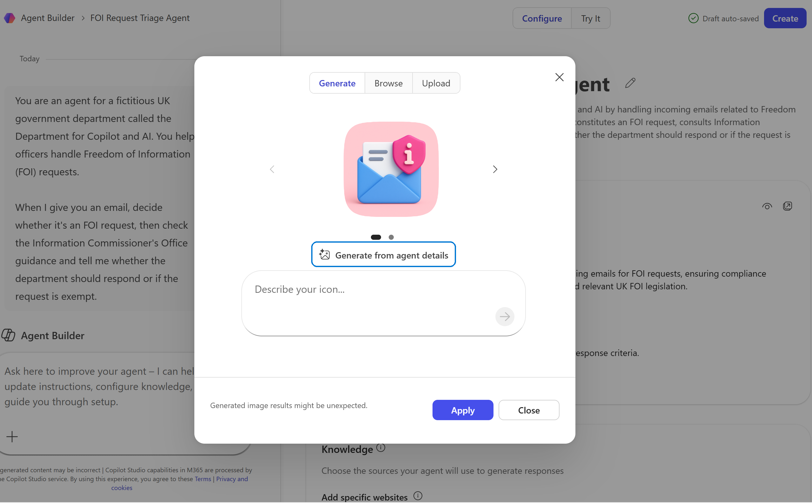Click the Copilot logo icon beside Agent Builder

click(9, 18)
